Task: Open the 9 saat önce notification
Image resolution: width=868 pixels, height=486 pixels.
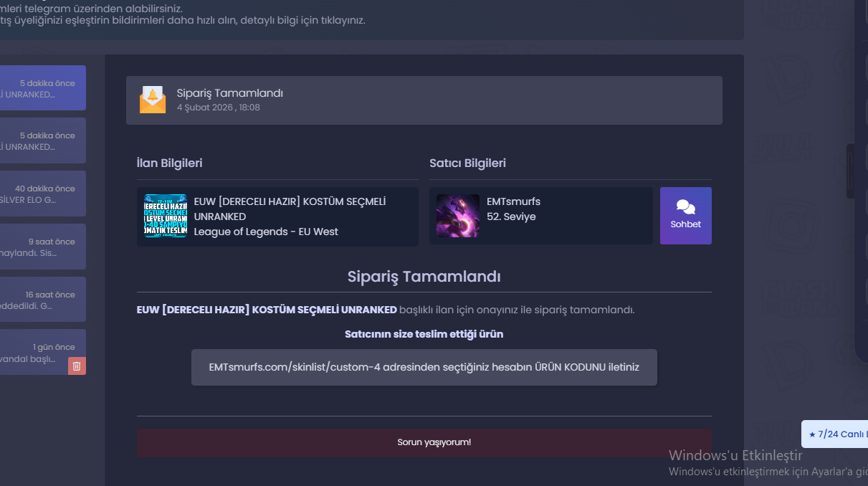Action: pyautogui.click(x=43, y=247)
